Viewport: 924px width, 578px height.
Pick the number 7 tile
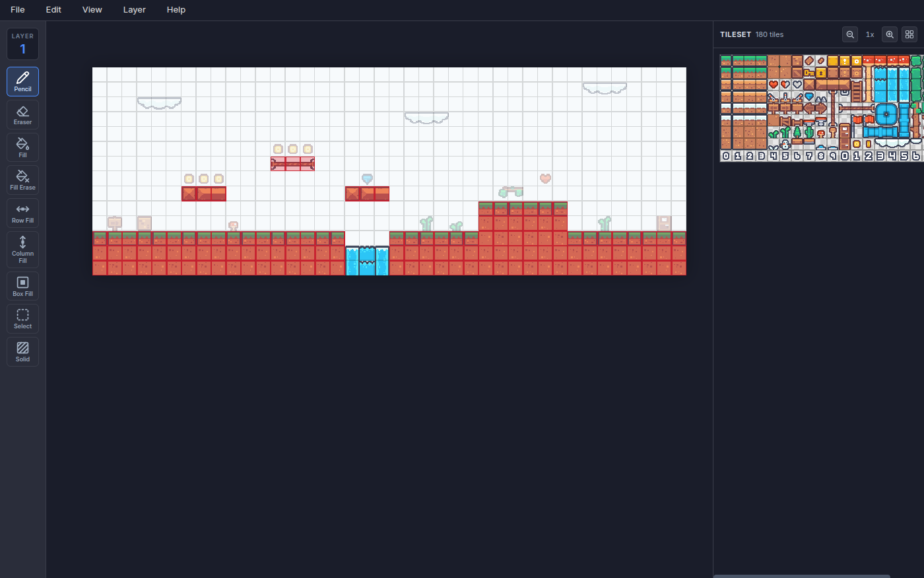[x=808, y=156]
